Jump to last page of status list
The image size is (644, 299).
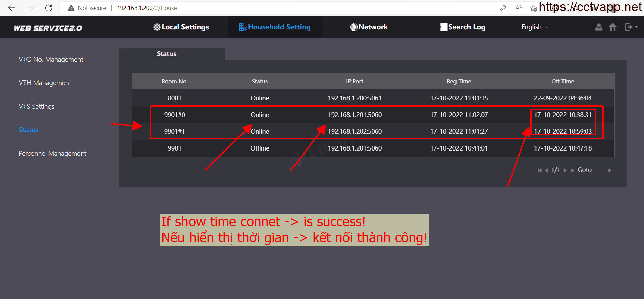tap(572, 170)
